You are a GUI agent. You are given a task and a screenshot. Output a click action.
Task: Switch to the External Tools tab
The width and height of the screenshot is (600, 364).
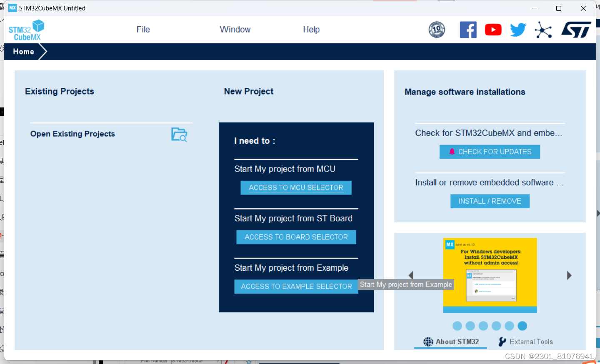tap(526, 342)
